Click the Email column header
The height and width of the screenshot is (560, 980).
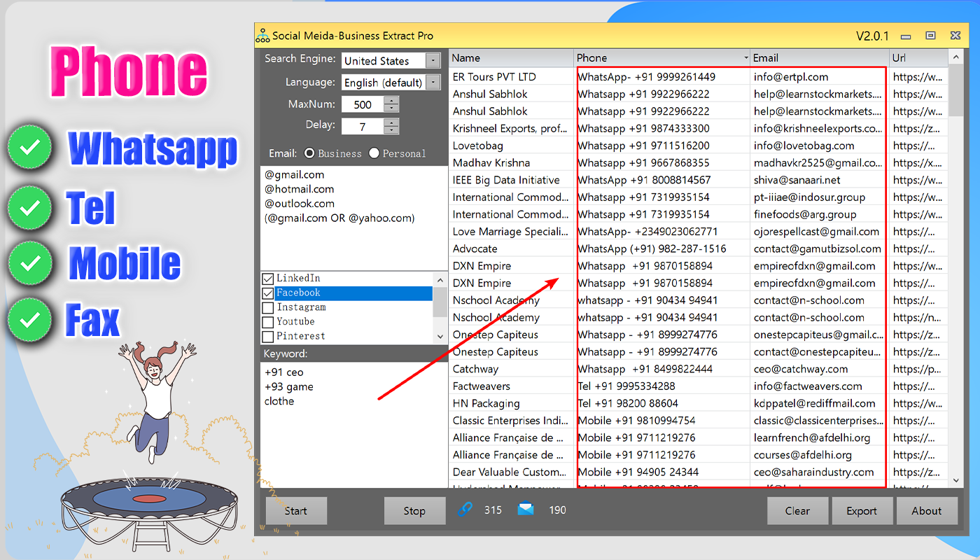(x=819, y=58)
